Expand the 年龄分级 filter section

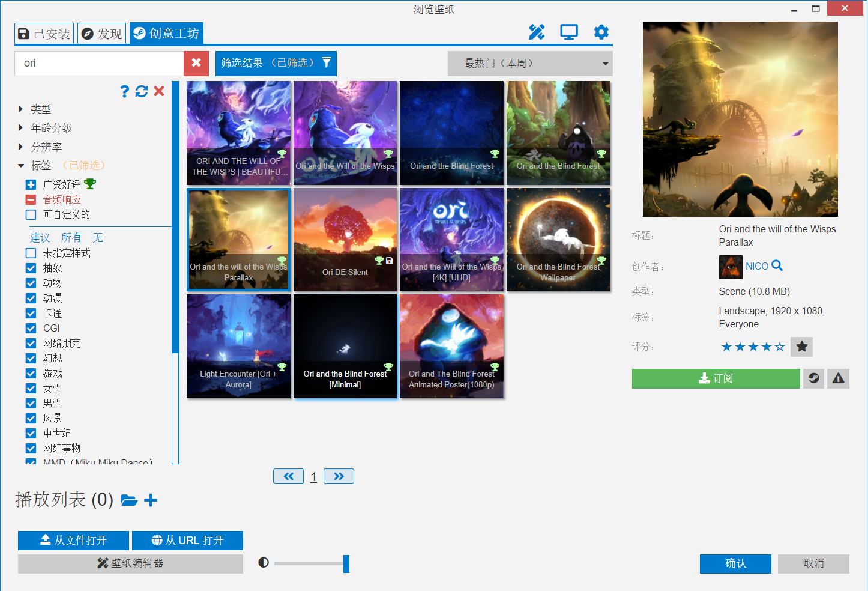click(21, 128)
